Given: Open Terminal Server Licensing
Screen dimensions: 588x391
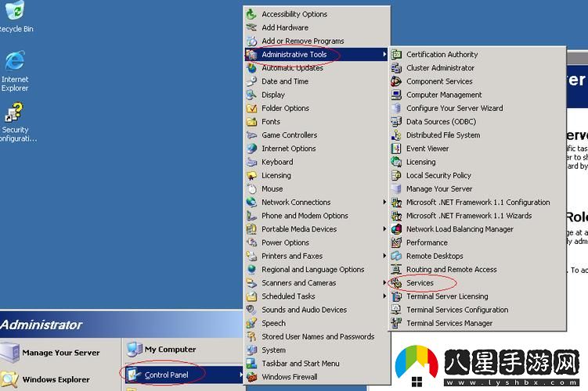Looking at the screenshot, I should [478, 296].
